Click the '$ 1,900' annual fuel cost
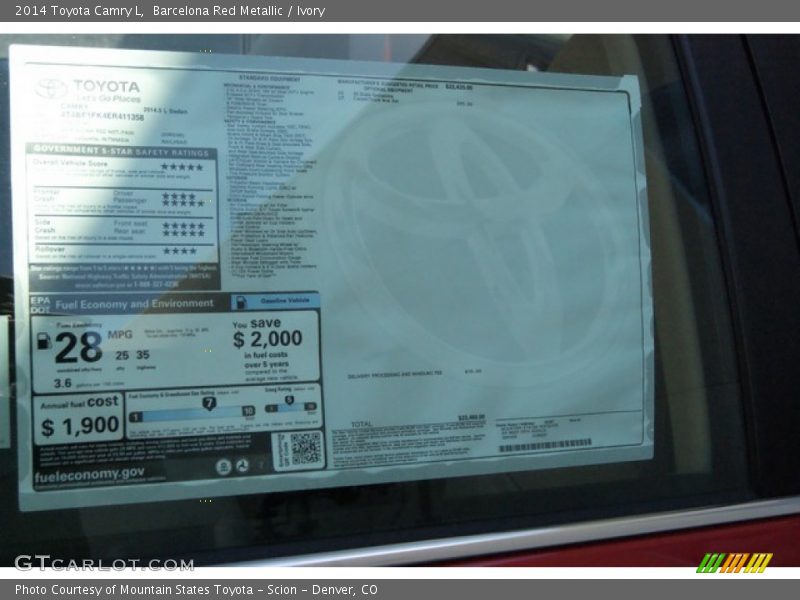The image size is (800, 600). pyautogui.click(x=80, y=426)
